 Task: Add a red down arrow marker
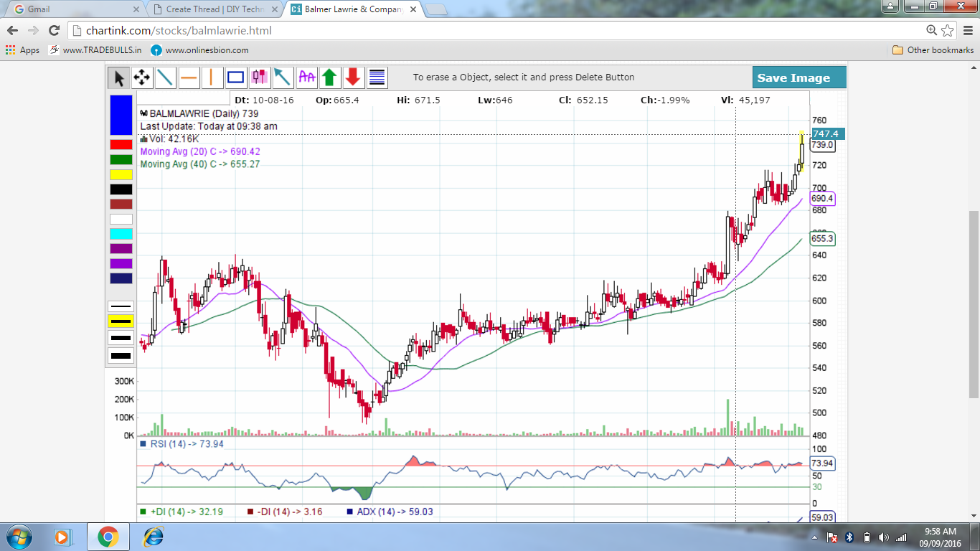coord(353,77)
